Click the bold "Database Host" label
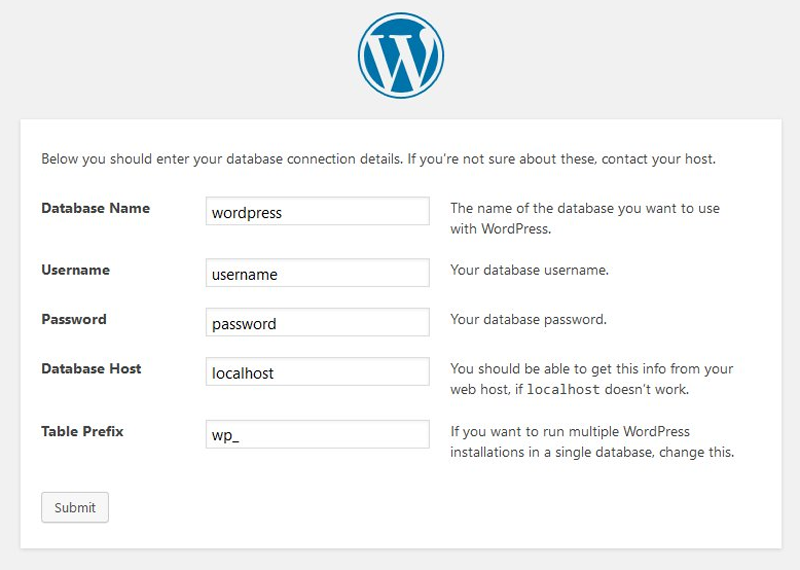The height and width of the screenshot is (570, 800). point(91,369)
